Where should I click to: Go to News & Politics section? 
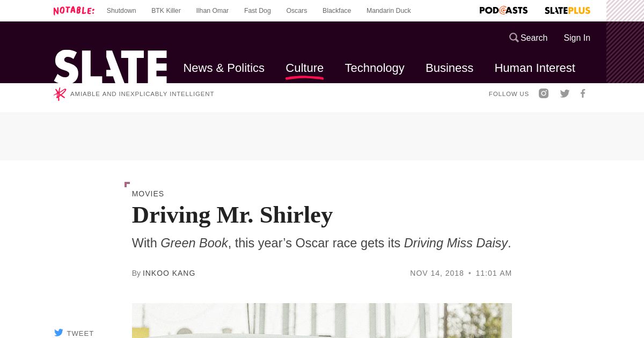pos(224,68)
